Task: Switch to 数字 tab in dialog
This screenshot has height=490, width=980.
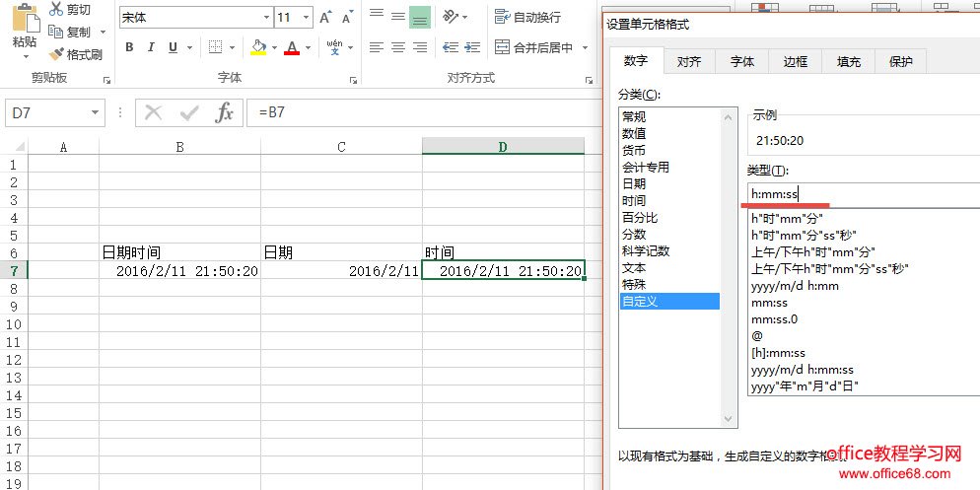Action: point(636,61)
